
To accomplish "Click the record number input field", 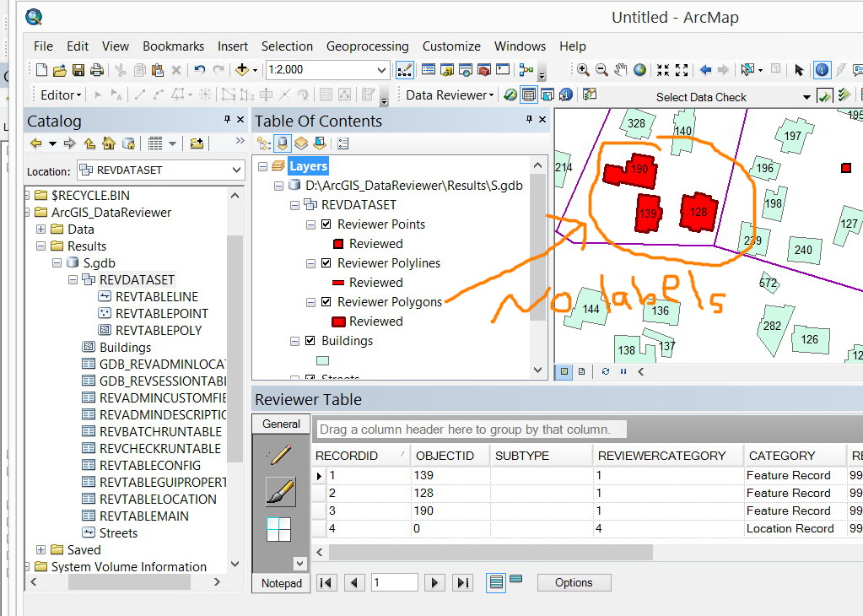I will [395, 582].
